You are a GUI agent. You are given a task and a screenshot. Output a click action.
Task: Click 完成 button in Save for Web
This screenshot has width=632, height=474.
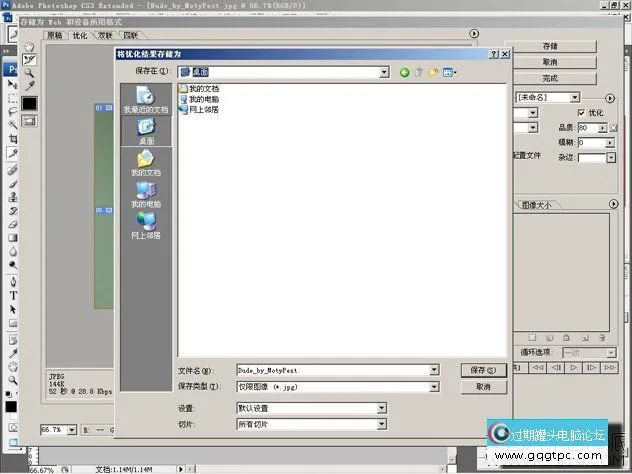pos(550,78)
